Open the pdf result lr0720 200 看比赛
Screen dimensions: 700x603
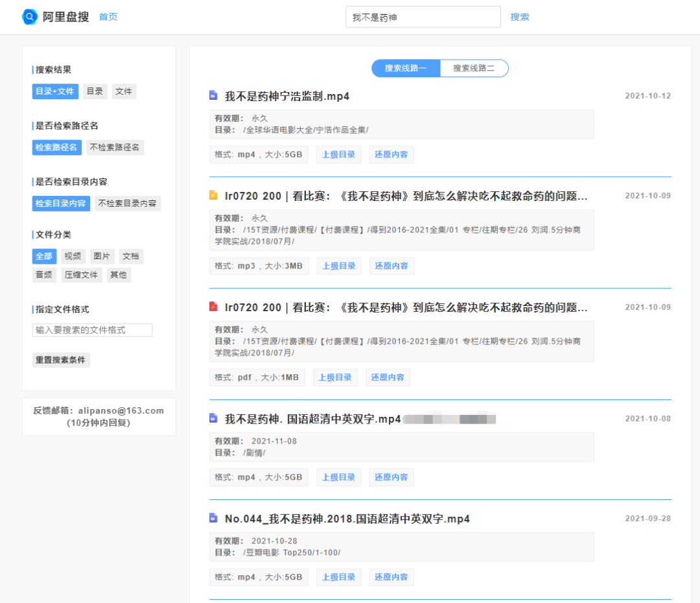pos(406,307)
